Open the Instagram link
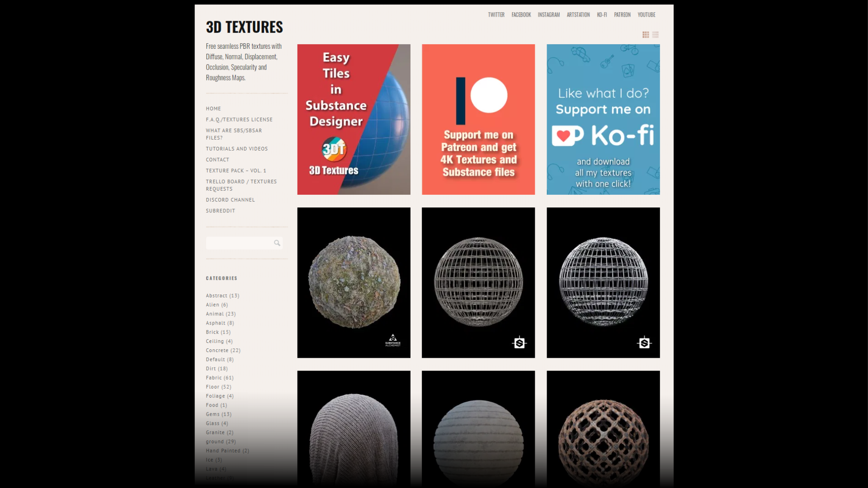 549,15
